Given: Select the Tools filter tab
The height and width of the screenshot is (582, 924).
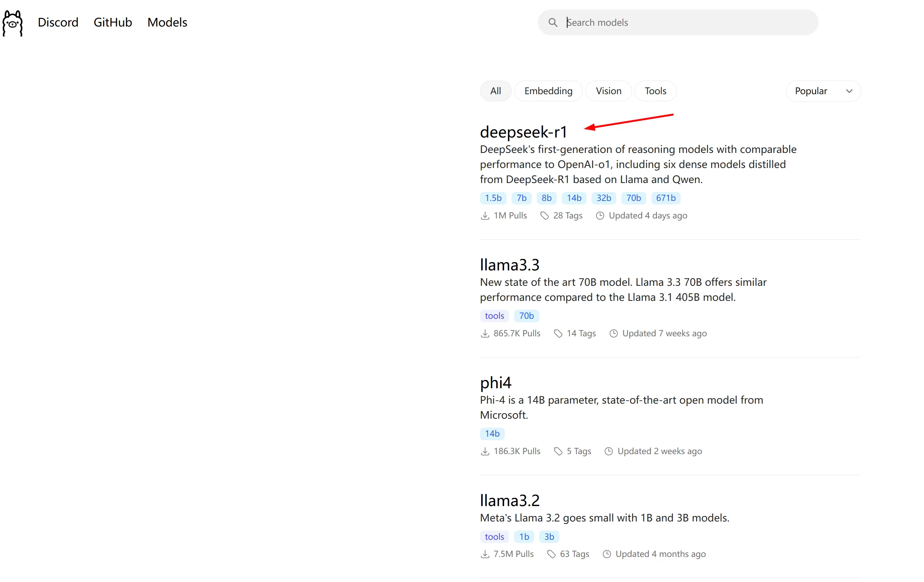Looking at the screenshot, I should pos(655,91).
